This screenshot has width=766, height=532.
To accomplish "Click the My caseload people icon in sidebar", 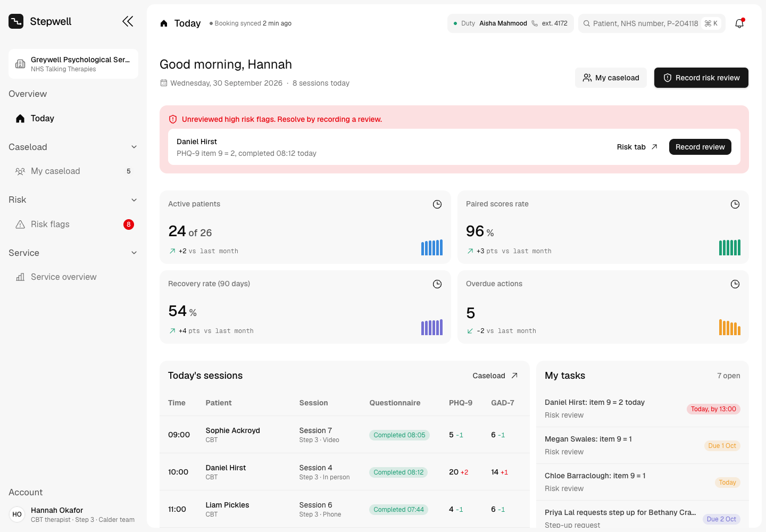I will tap(20, 171).
